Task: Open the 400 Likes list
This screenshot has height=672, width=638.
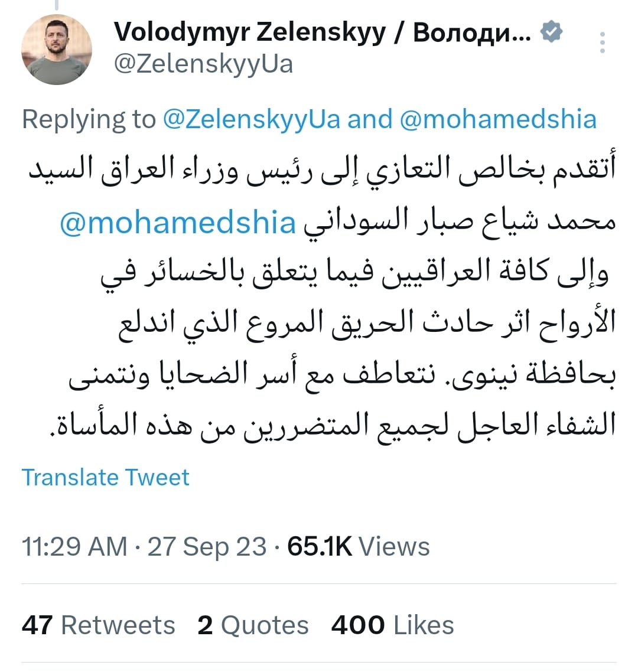Action: 392,625
